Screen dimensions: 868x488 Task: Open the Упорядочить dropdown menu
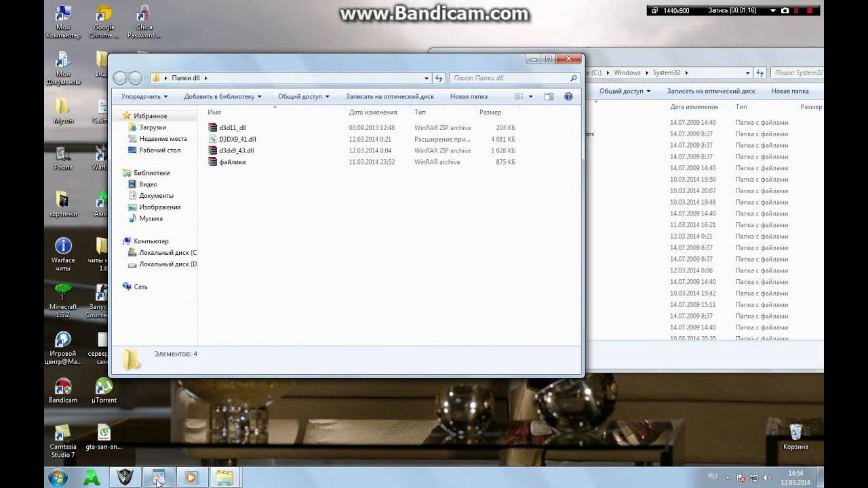pyautogui.click(x=144, y=96)
